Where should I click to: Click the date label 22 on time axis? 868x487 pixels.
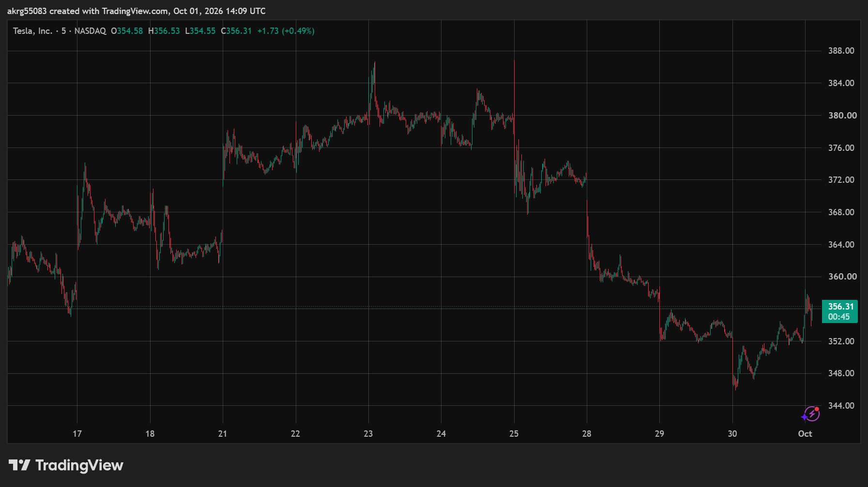pos(295,434)
